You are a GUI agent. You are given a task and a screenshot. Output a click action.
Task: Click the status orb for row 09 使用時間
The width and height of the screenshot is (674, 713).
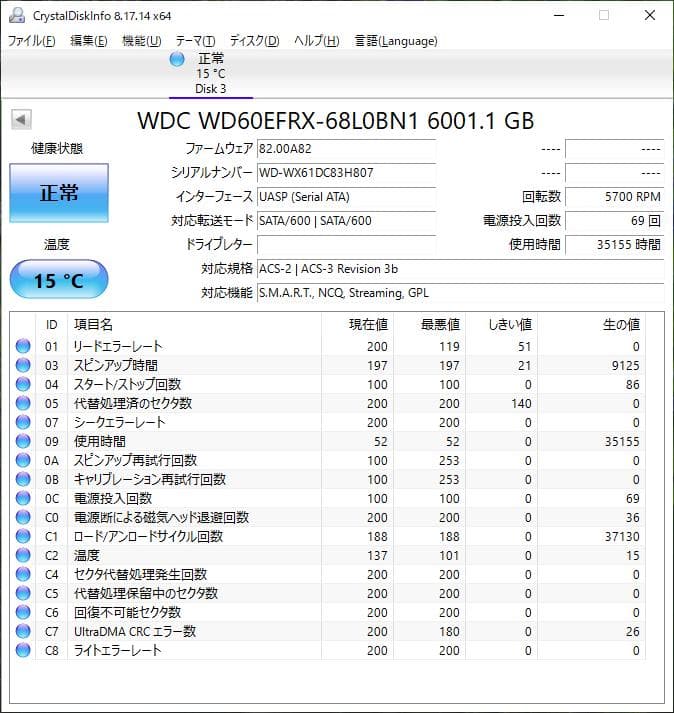tap(23, 441)
